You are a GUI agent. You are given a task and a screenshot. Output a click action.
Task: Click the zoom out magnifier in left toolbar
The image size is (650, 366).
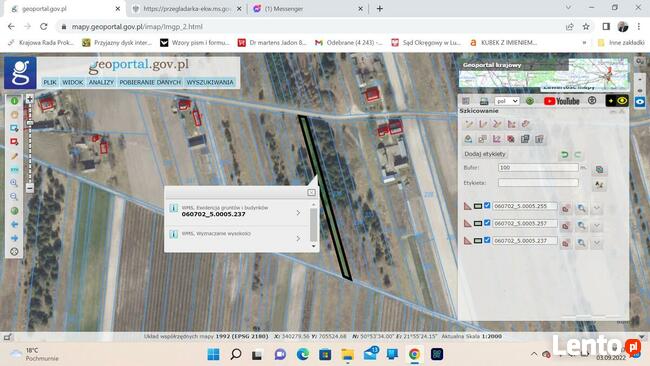pyautogui.click(x=14, y=196)
